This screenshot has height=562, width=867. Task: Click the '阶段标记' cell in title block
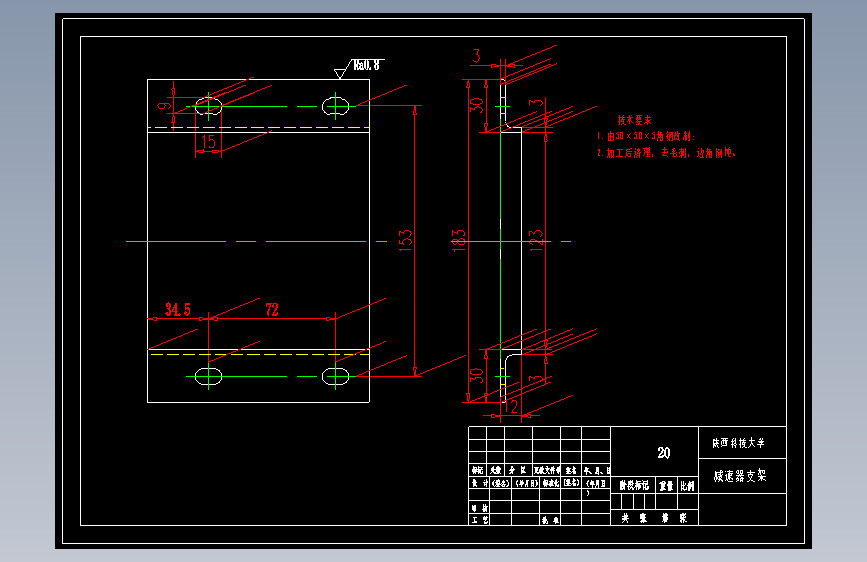634,486
